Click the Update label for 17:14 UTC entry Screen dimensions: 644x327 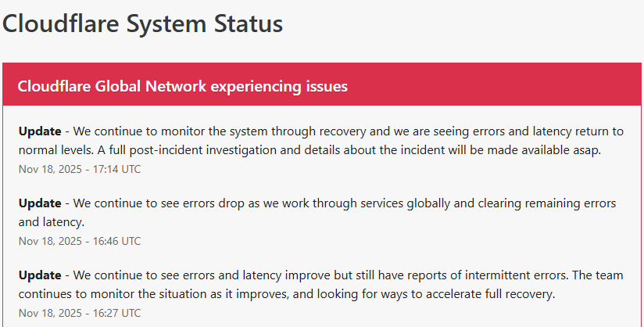pos(40,131)
